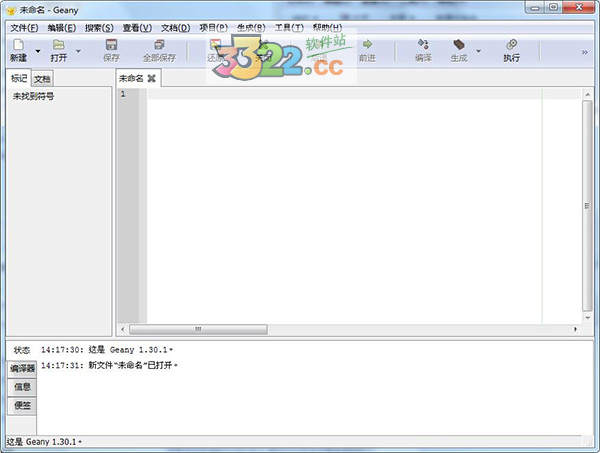Minimize the Geany window
Viewport: 600px width, 453px height.
[x=535, y=8]
